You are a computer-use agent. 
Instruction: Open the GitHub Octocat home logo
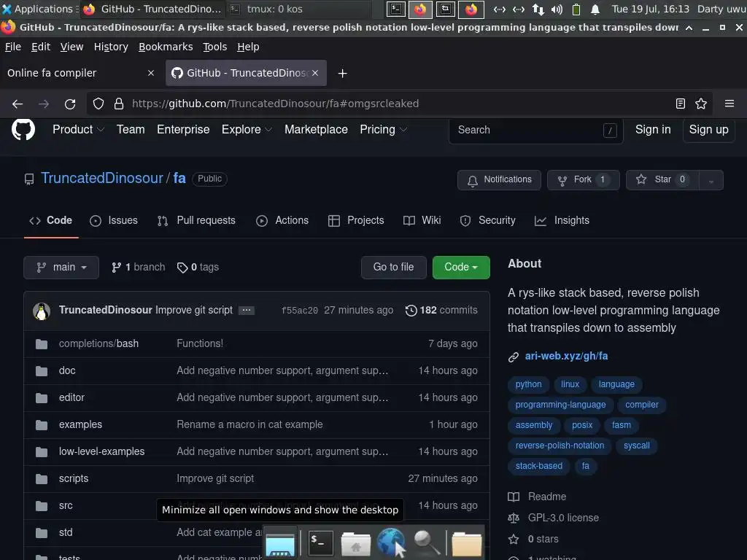pyautogui.click(x=23, y=129)
